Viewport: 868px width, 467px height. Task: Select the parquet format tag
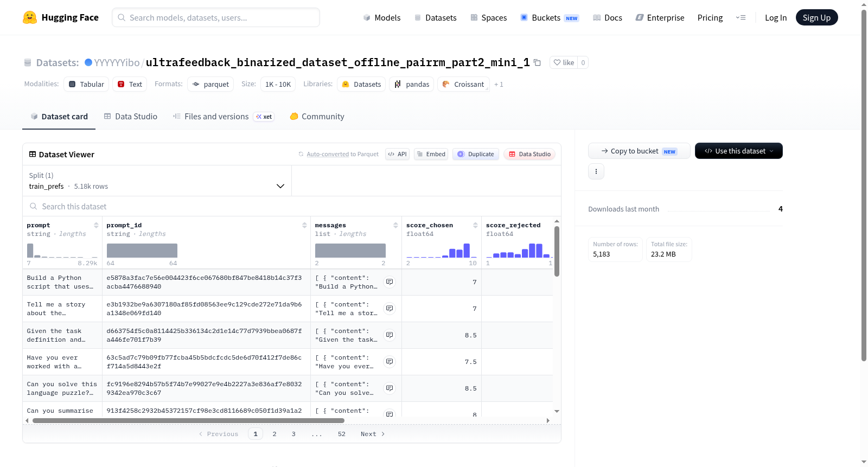(210, 84)
